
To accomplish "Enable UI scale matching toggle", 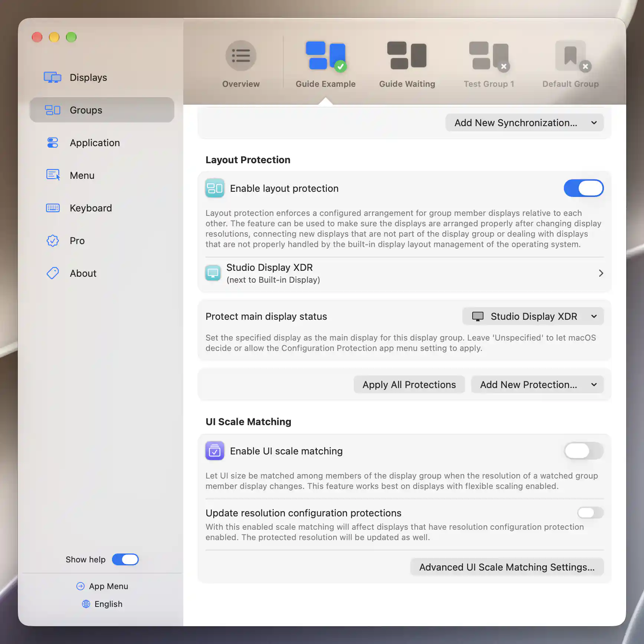I will (x=584, y=451).
